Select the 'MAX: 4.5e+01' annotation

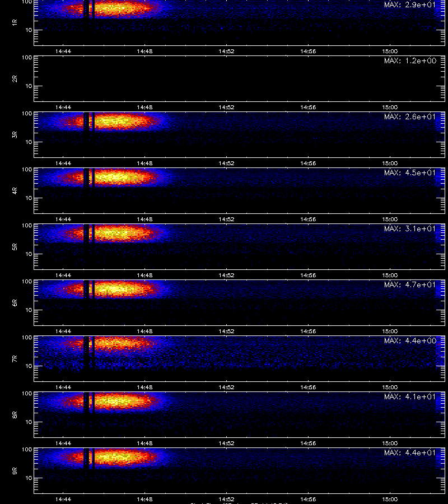point(410,172)
